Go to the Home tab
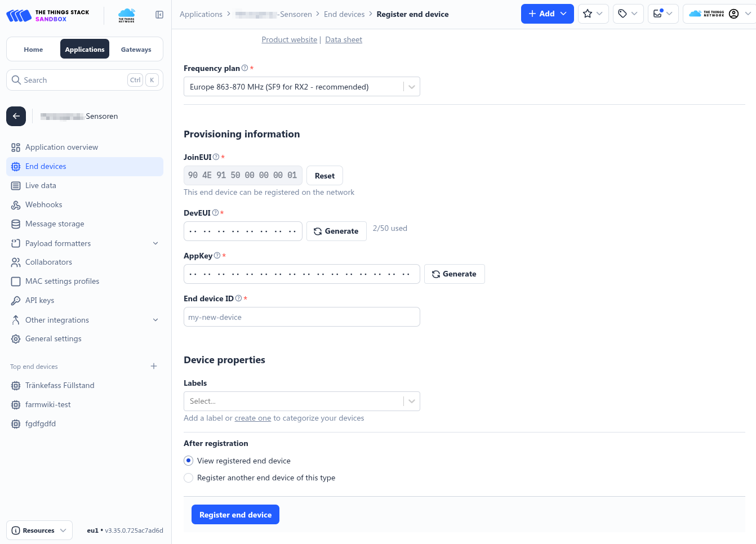The width and height of the screenshot is (756, 544). 33,50
